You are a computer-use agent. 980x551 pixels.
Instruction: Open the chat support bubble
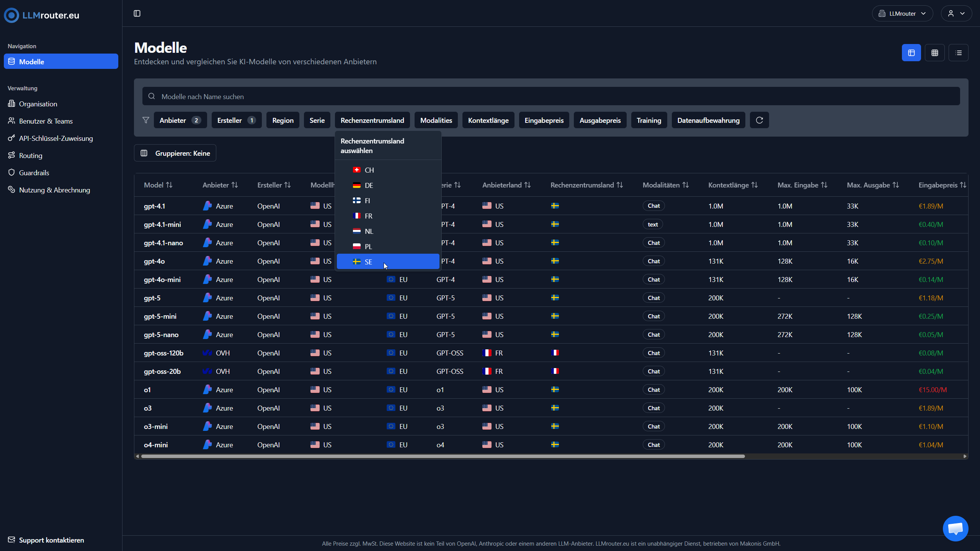coord(955,528)
